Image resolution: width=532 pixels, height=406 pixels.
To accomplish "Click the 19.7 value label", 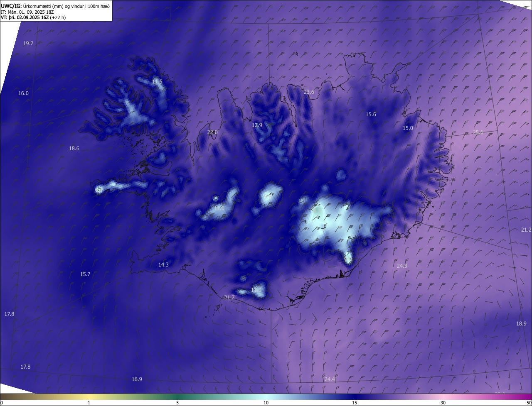I will 28,43.
